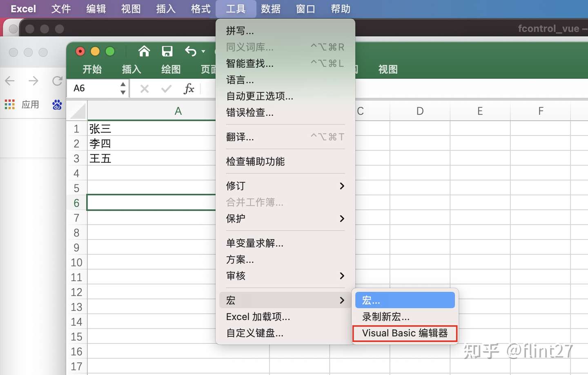This screenshot has width=588, height=375.
Task: Select row 10 header
Action: click(x=77, y=262)
